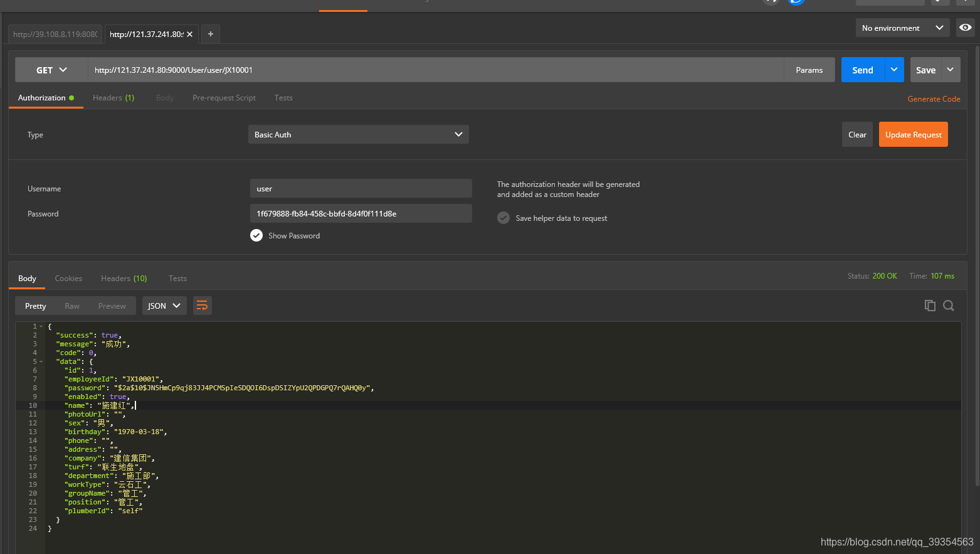The width and height of the screenshot is (980, 554).
Task: Click the Clear authorization button
Action: click(857, 134)
